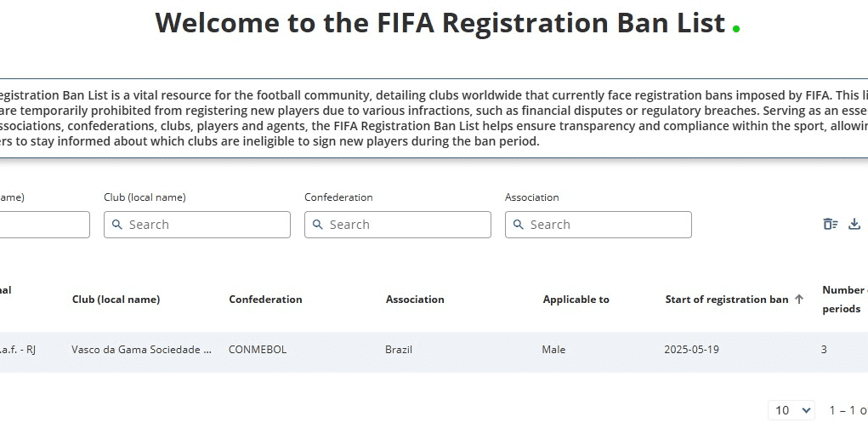Viewport: 868px width, 434px height.
Task: Open the rows-per-page dropdown showing 10
Action: coord(791,410)
